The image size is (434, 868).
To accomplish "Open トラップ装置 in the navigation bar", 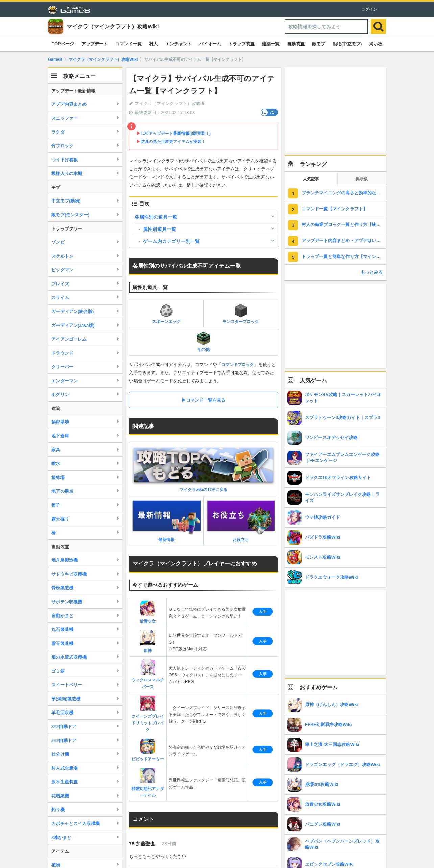I will coord(241,44).
